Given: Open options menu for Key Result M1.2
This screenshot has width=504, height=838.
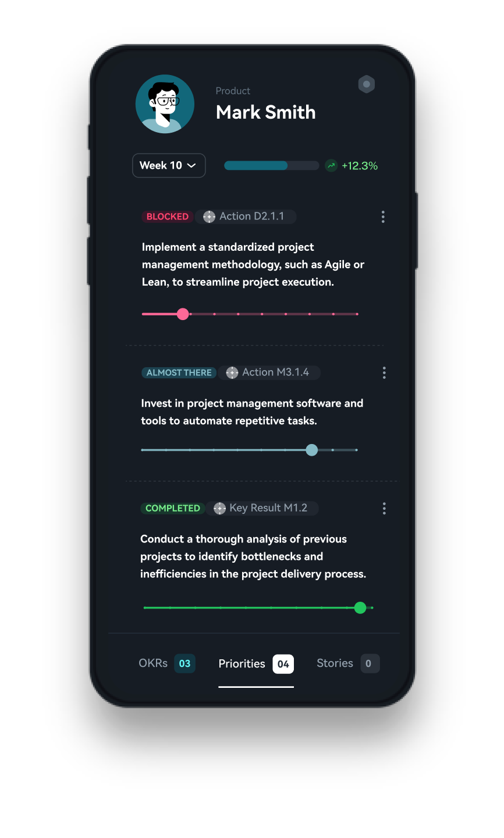Looking at the screenshot, I should click(x=384, y=509).
